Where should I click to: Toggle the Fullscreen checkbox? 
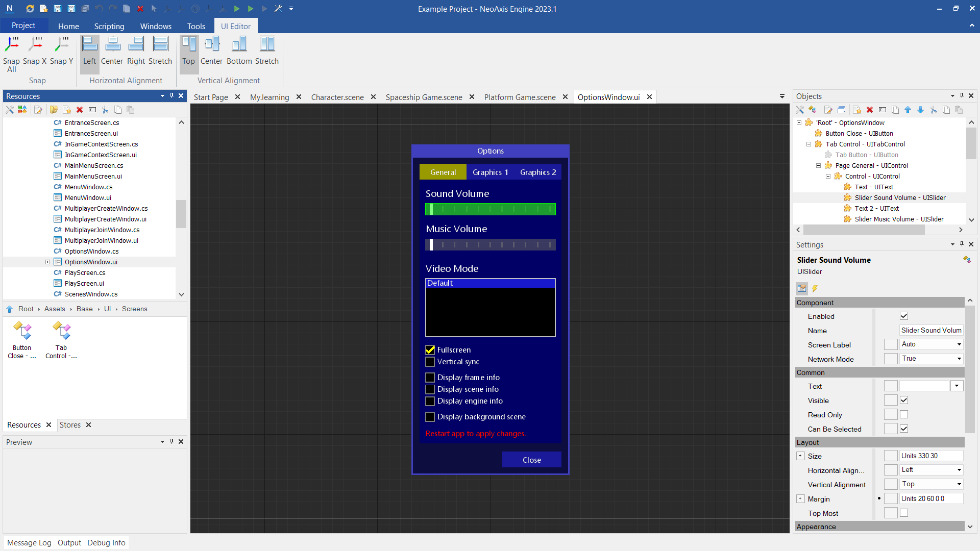pyautogui.click(x=430, y=350)
